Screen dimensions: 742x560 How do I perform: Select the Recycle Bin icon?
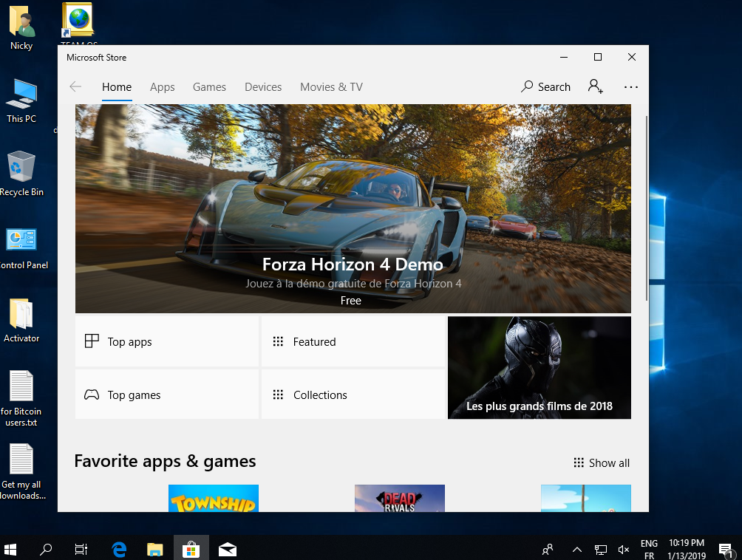(x=21, y=174)
